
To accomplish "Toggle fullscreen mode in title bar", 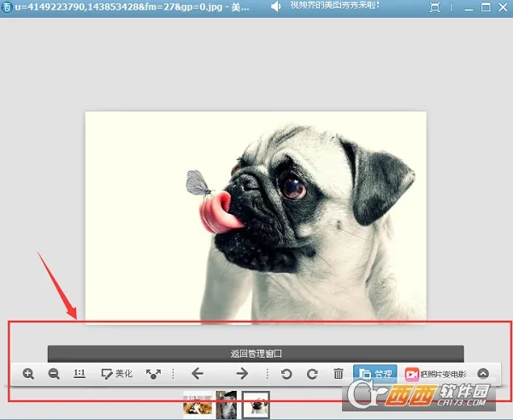I will point(435,8).
